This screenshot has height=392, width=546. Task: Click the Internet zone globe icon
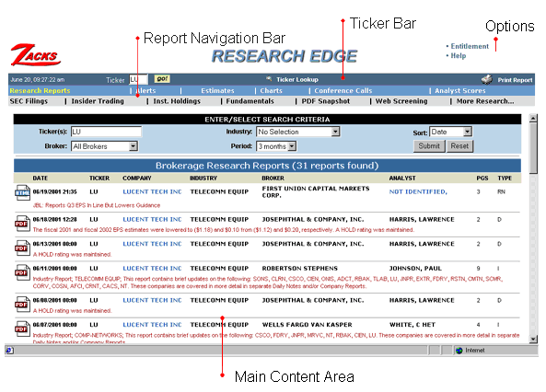pos(459,351)
